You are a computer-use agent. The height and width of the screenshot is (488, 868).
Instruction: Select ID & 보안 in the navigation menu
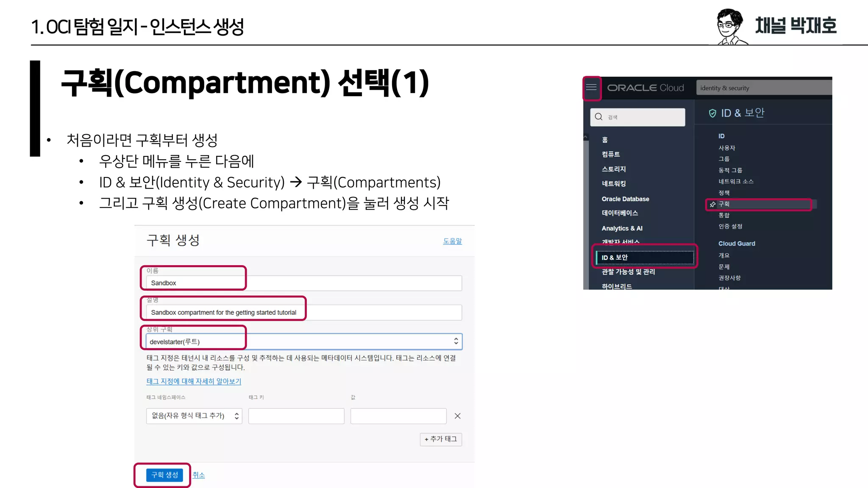coord(645,258)
